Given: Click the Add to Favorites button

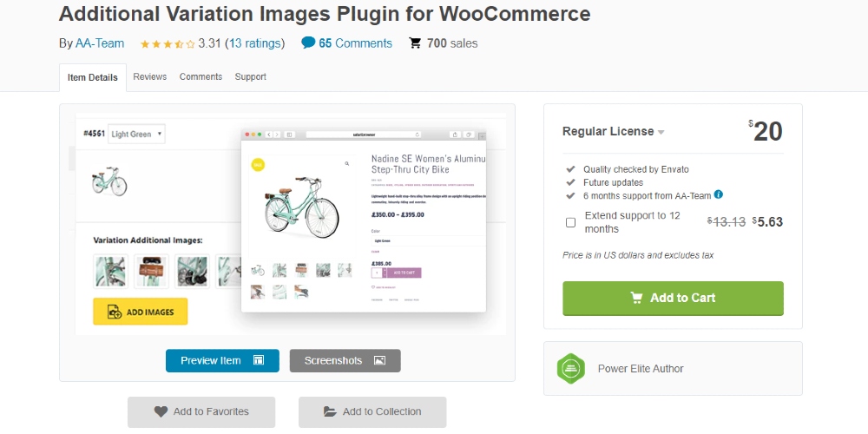Looking at the screenshot, I should [x=201, y=411].
